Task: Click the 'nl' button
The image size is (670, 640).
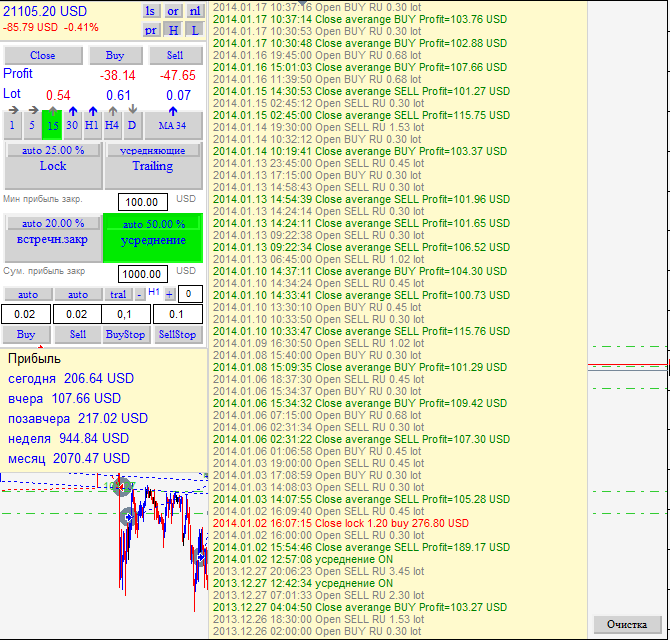Action: click(195, 11)
